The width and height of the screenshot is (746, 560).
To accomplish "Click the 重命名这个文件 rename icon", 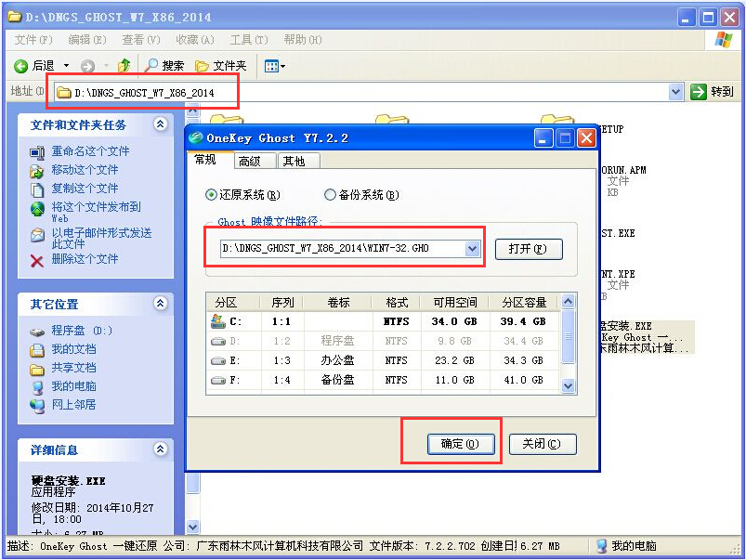I will click(37, 153).
